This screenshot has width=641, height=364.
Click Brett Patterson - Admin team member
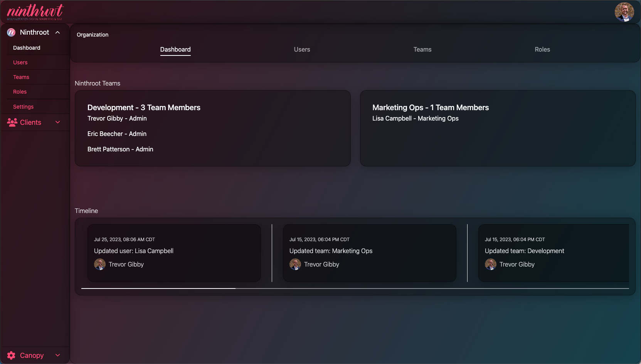tap(120, 149)
